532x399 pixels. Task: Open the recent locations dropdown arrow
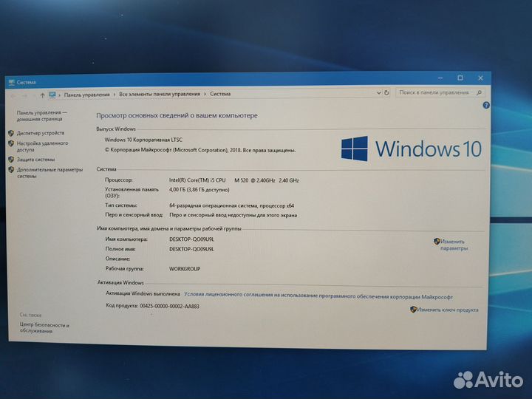point(33,95)
